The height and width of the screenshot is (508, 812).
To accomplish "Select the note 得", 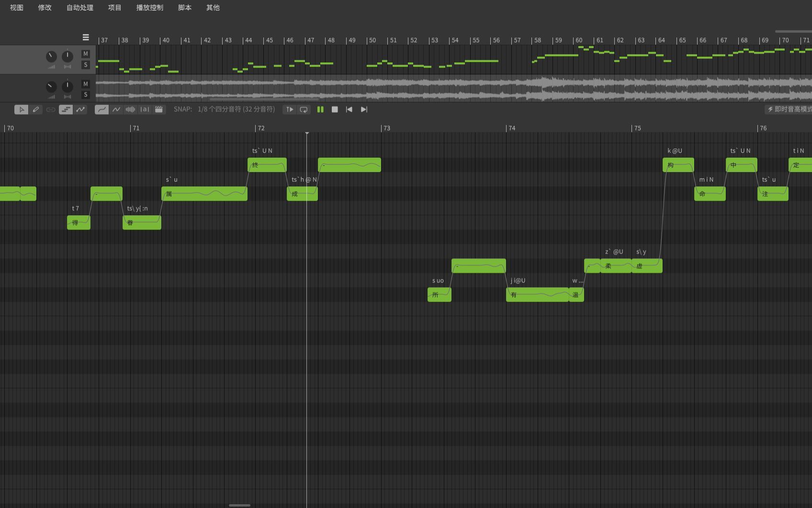I will click(79, 222).
